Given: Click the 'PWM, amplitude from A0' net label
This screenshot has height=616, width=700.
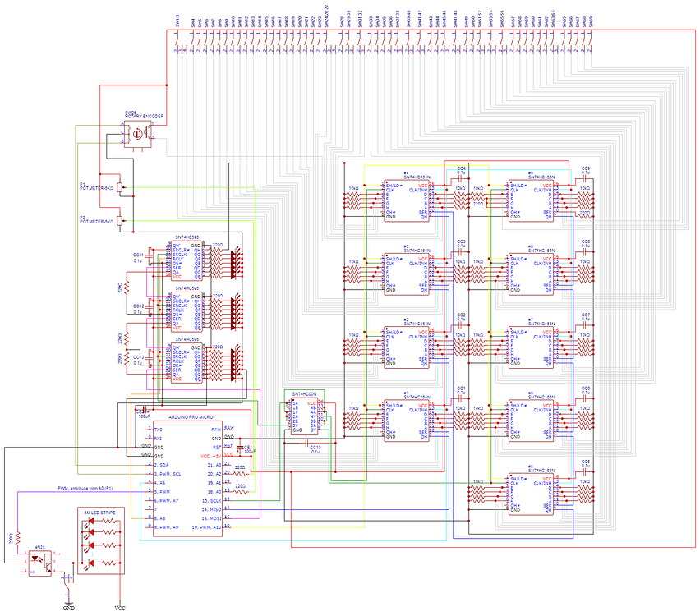Looking at the screenshot, I should point(85,488).
